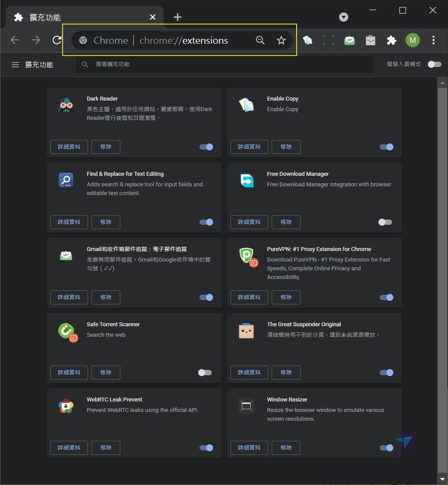Click the 'Safe Torrent Scanner' title text
448x485 pixels.
tap(113, 324)
